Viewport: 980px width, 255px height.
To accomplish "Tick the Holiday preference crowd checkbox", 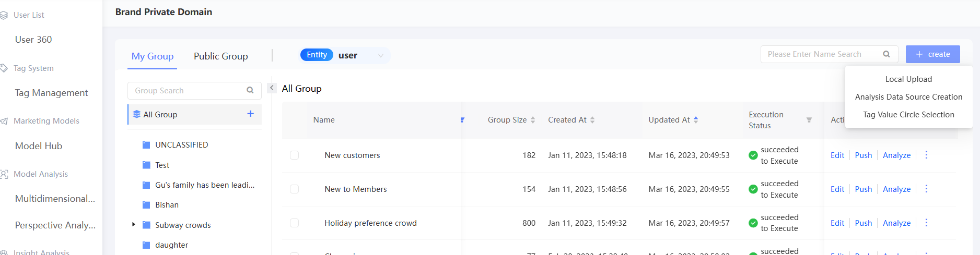I will pos(295,223).
